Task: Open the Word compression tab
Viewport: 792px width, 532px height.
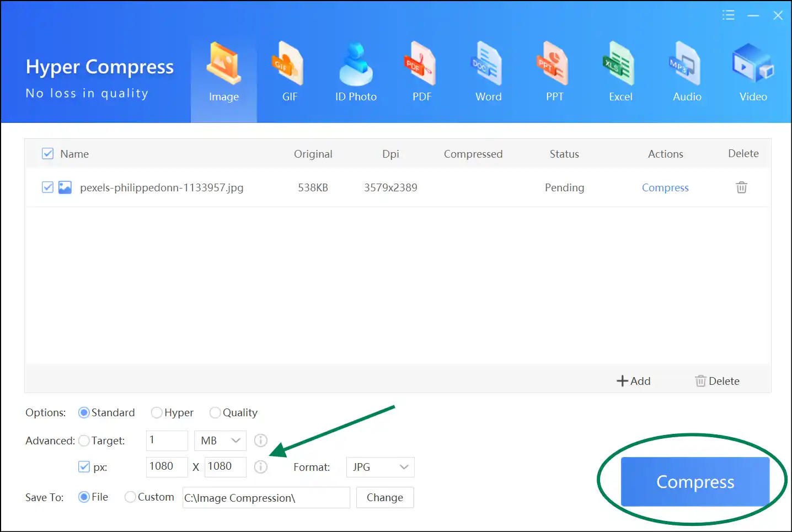Action: point(488,73)
